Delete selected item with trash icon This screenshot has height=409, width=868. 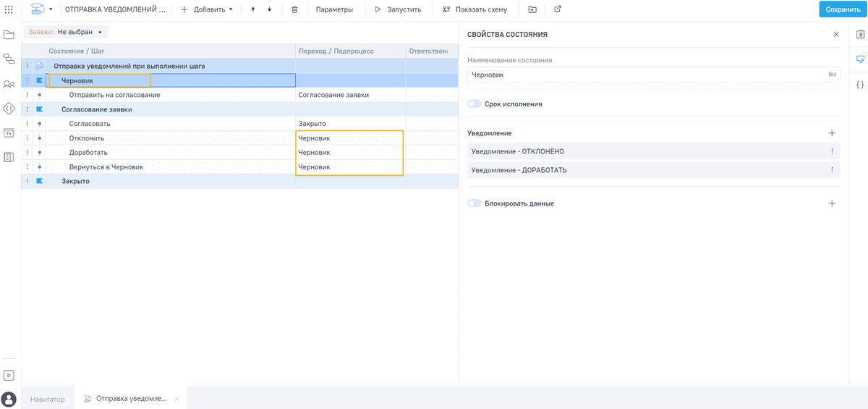(294, 9)
